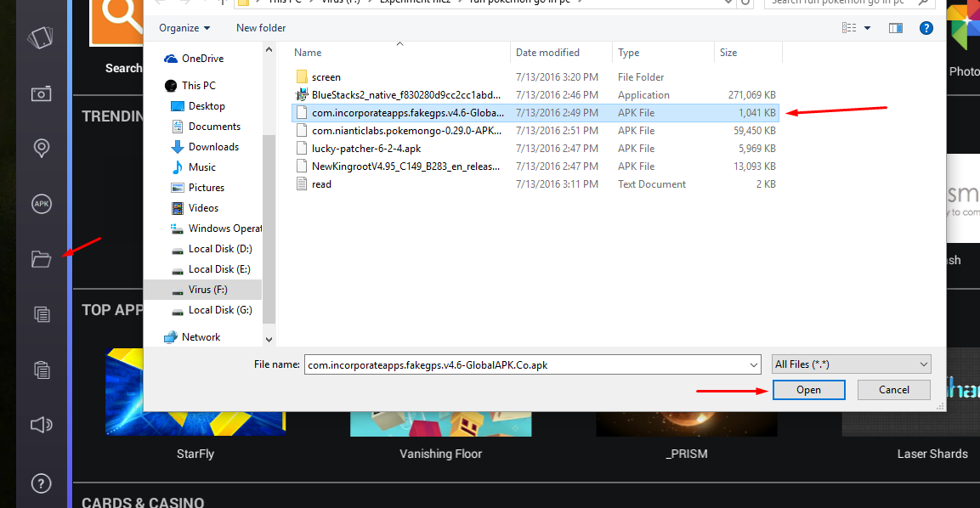Select Windows Operat drive in navigation pane
The height and width of the screenshot is (508, 980).
(x=216, y=229)
